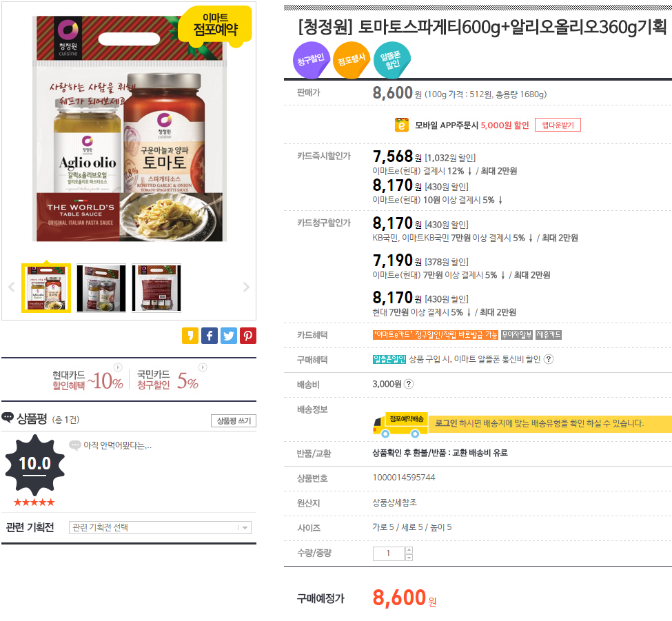This screenshot has height=621, width=672.
Task: Click the quantity input field
Action: point(388,553)
